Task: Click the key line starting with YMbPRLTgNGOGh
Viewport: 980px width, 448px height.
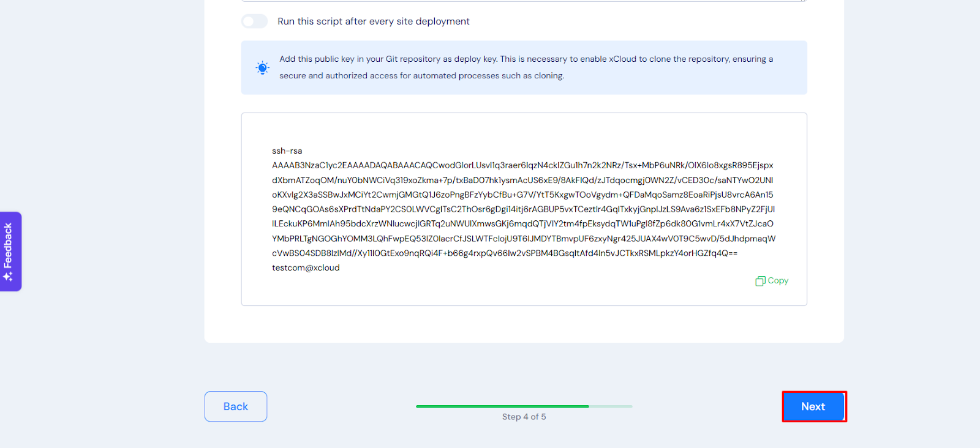Action: [523, 239]
